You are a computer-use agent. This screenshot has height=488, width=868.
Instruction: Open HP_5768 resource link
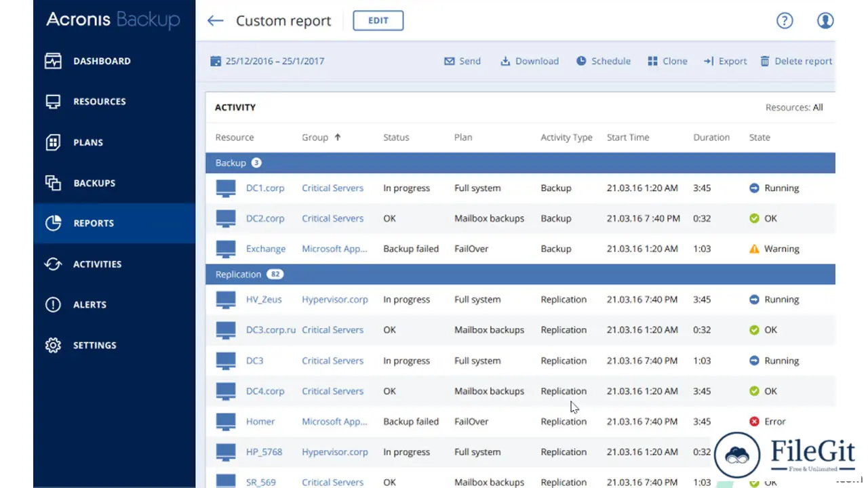pos(264,452)
